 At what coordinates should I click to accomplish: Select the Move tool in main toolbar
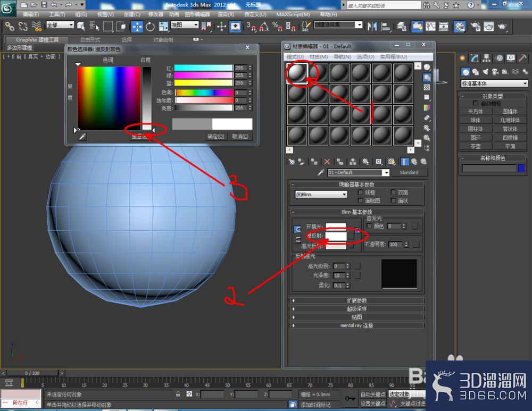137,27
